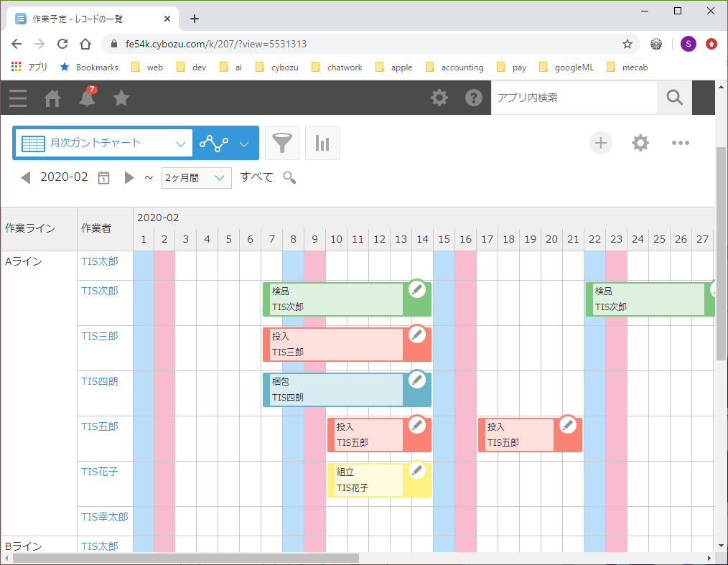This screenshot has width=728, height=565.
Task: Open the TIS幸太郎 worker link
Action: click(105, 517)
